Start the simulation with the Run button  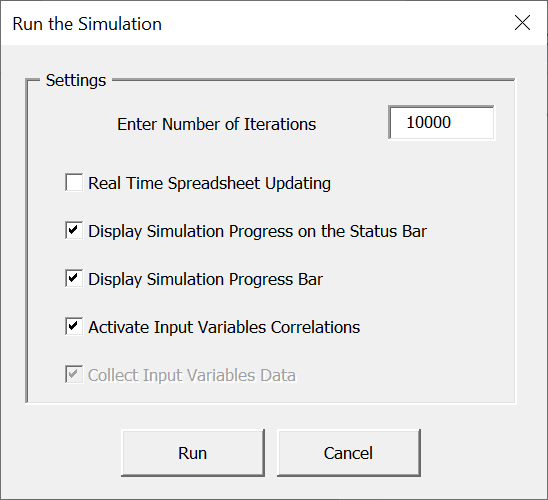(x=193, y=453)
